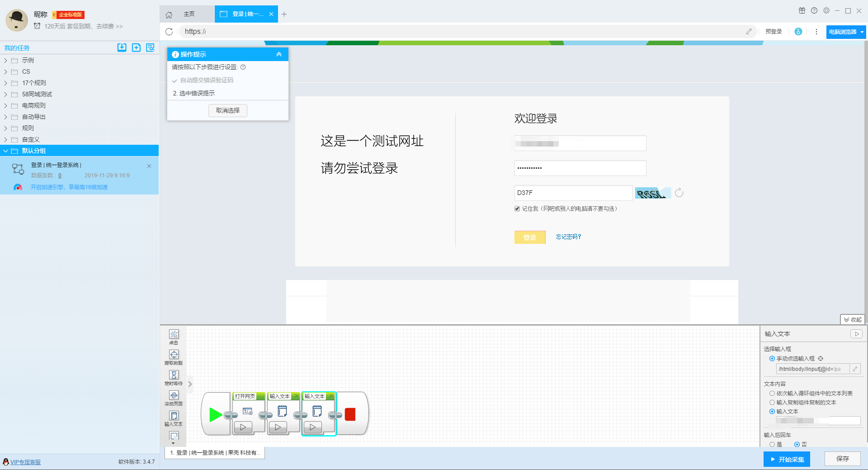Click 开始采集 button
This screenshot has width=868, height=470.
coord(787,459)
